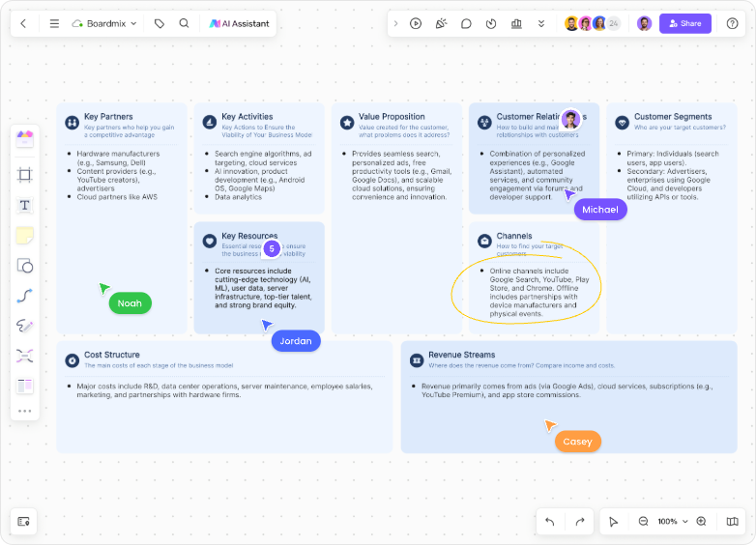
Task: Select the cursor pointer mode
Action: click(613, 522)
